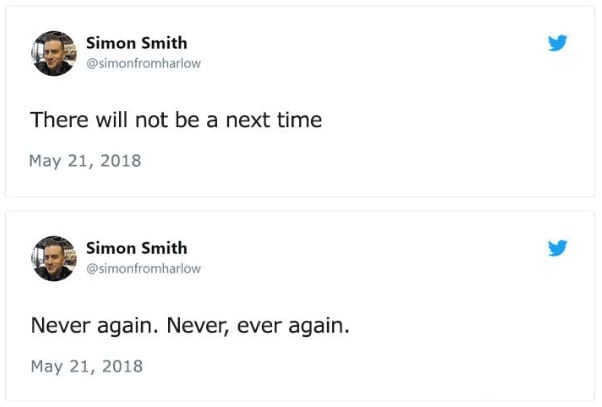Open the profile photo on the second tweet
This screenshot has width=602, height=407.
tap(54, 258)
